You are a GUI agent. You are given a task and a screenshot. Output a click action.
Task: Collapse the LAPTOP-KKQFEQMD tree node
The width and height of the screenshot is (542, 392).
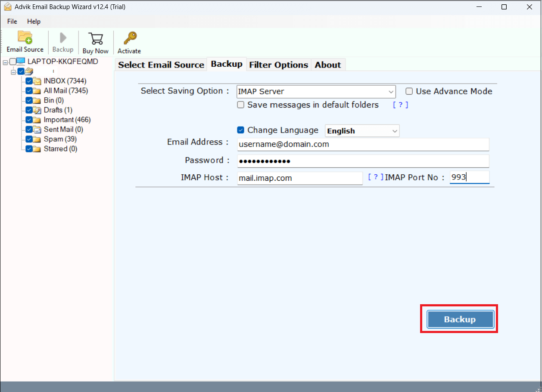[x=5, y=62]
